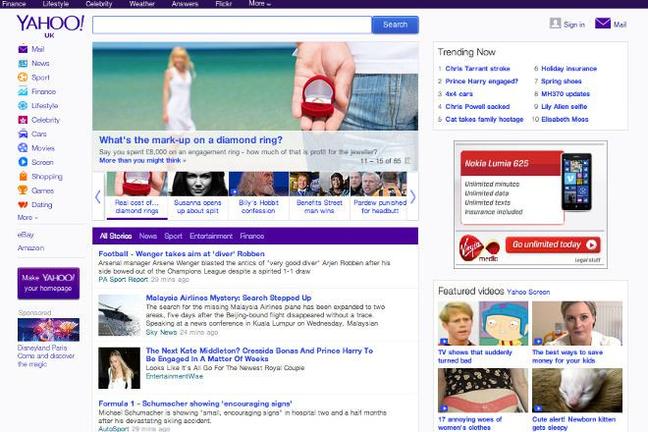The height and width of the screenshot is (432, 648).
Task: Play 'The best ways to save money' video
Action: tap(577, 323)
